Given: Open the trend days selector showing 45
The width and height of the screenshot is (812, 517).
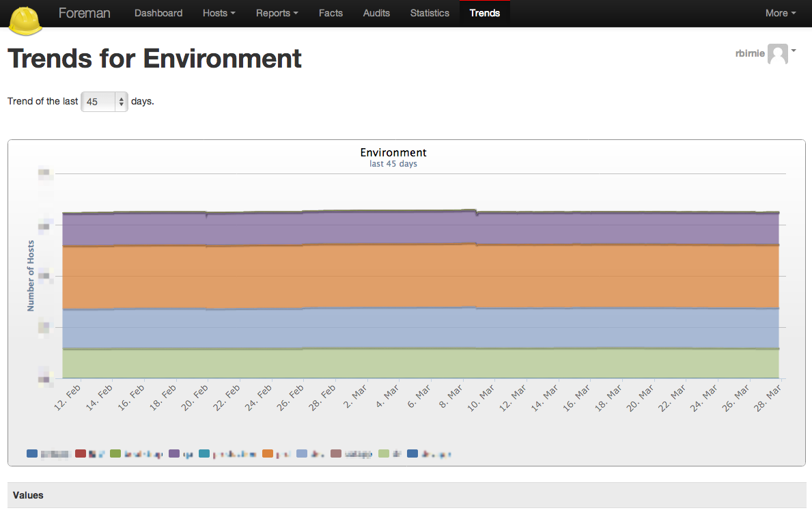Looking at the screenshot, I should [104, 102].
